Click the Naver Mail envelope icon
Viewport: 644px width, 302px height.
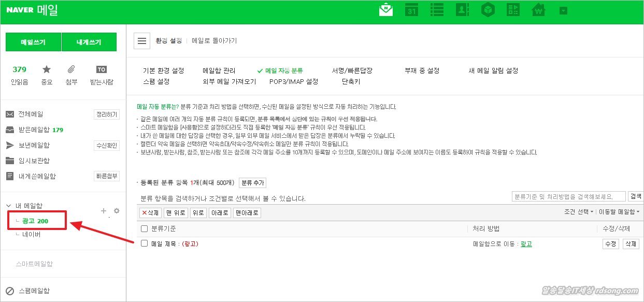386,10
